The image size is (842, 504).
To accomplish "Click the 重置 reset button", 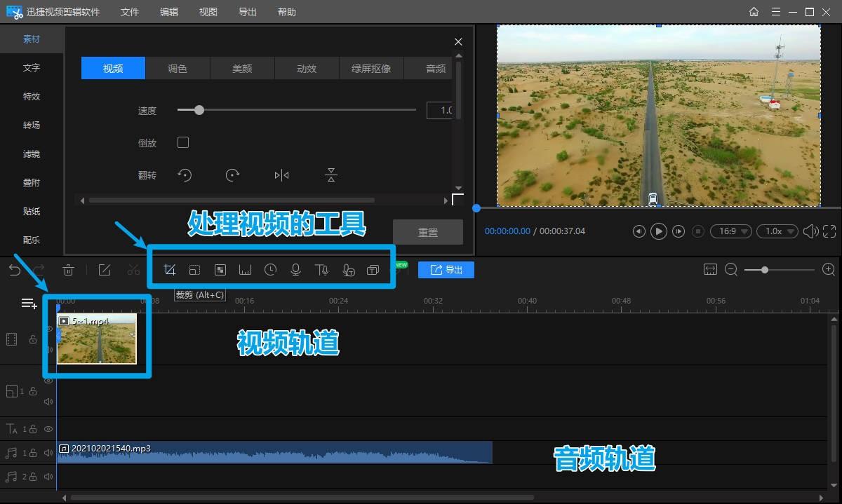I will 428,232.
